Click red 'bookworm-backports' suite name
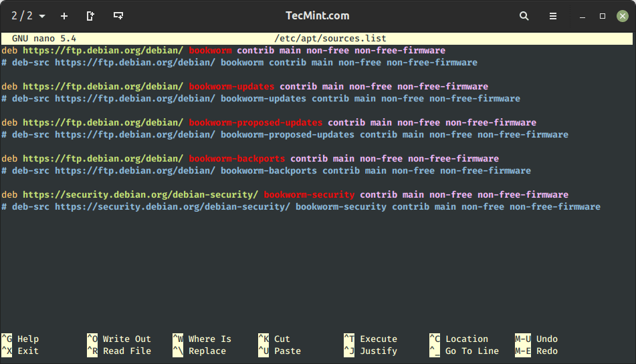This screenshot has height=364, width=636. pyautogui.click(x=237, y=159)
